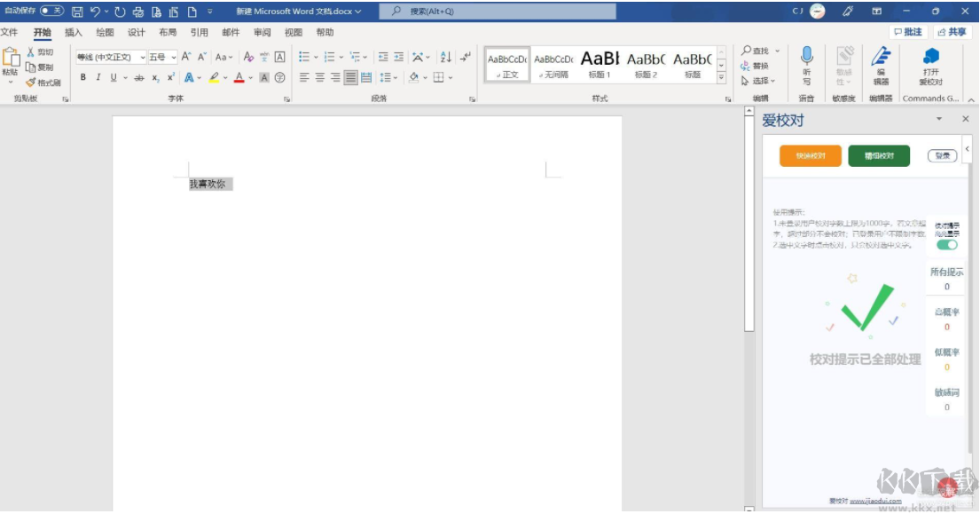This screenshot has height=514, width=980.
Task: Toggle bold formatting
Action: (82, 77)
